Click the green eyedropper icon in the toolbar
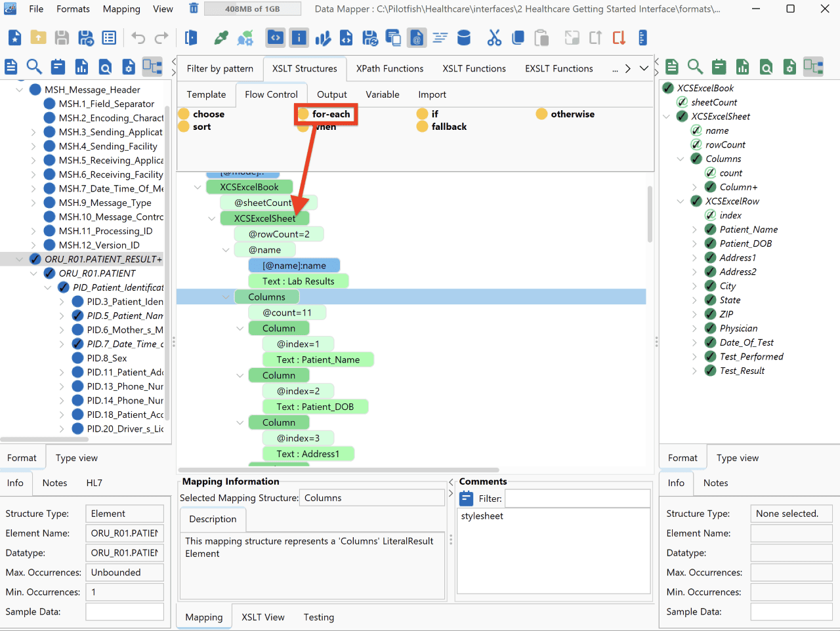The width and height of the screenshot is (840, 631). pyautogui.click(x=222, y=38)
